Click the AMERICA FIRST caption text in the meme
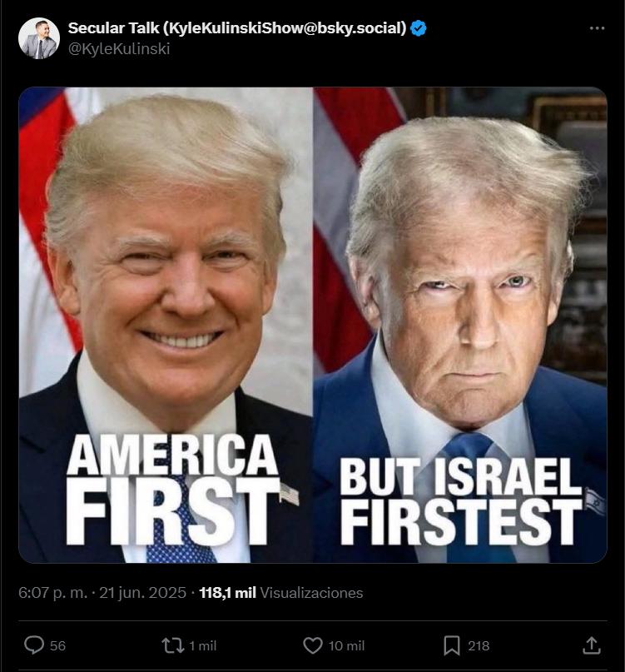Image resolution: width=625 pixels, height=672 pixels. coord(172,490)
